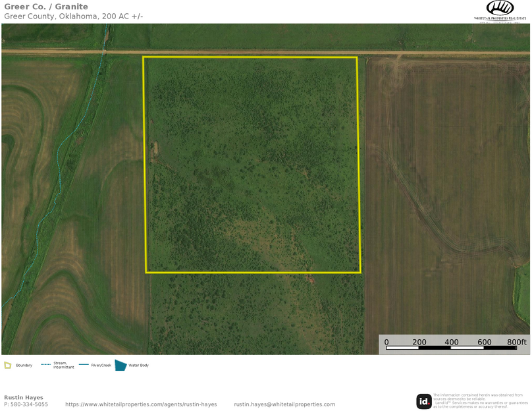
Task: Click inside the yellow property boundary
Action: tap(252, 165)
